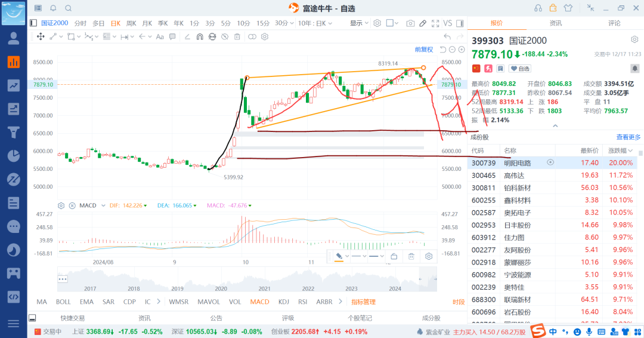Open the 显示 display dropdown
644x338 pixels.
point(359,23)
